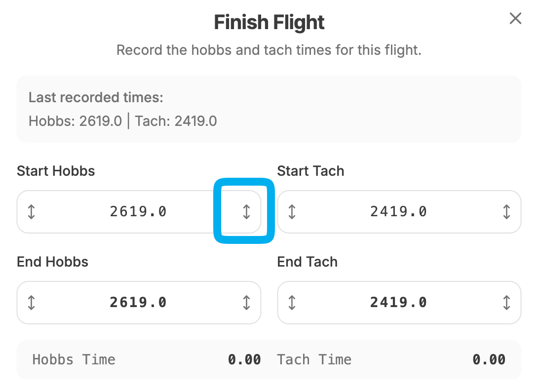
Task: Click the Start Hobbs label
Action: [x=56, y=171]
